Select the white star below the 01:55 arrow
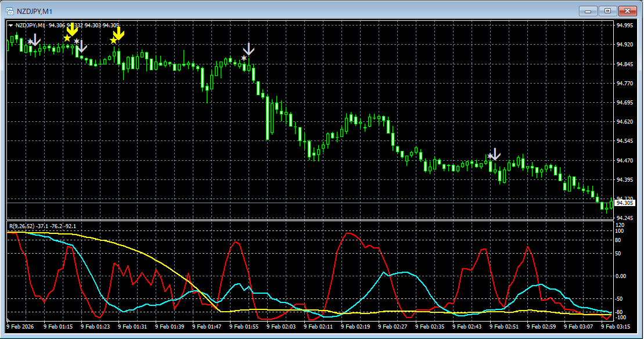 point(244,58)
